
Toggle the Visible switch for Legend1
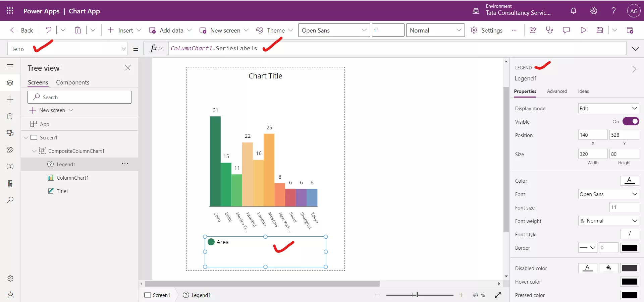click(631, 121)
